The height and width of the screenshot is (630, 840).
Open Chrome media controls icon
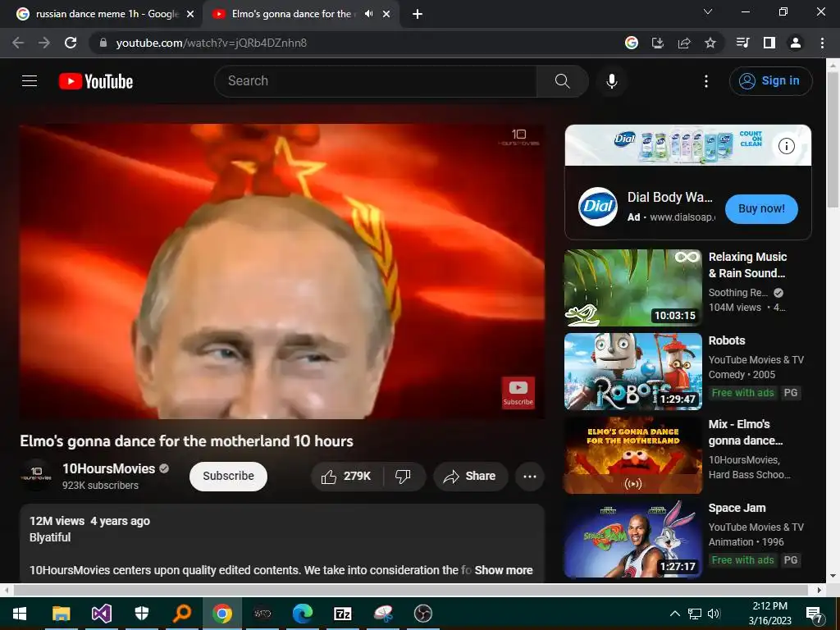click(x=743, y=43)
